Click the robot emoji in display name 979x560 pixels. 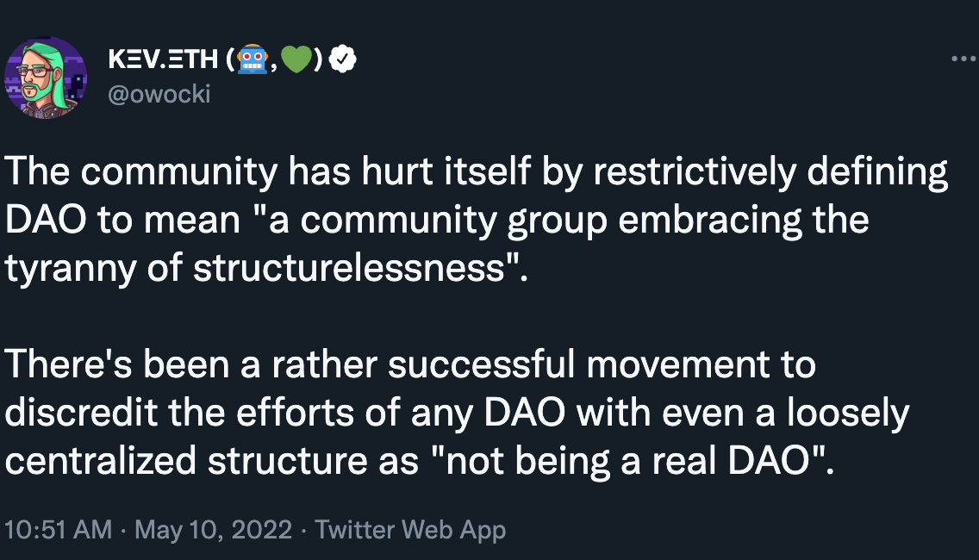(253, 59)
